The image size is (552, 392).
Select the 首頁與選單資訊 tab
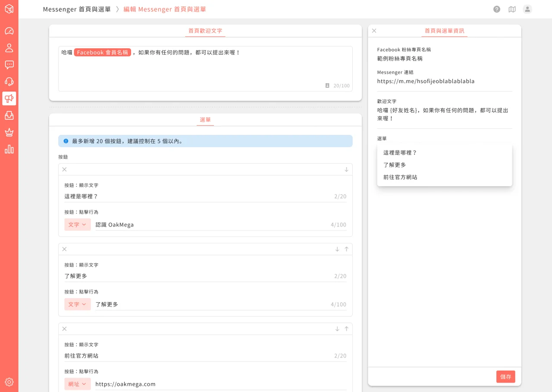444,31
